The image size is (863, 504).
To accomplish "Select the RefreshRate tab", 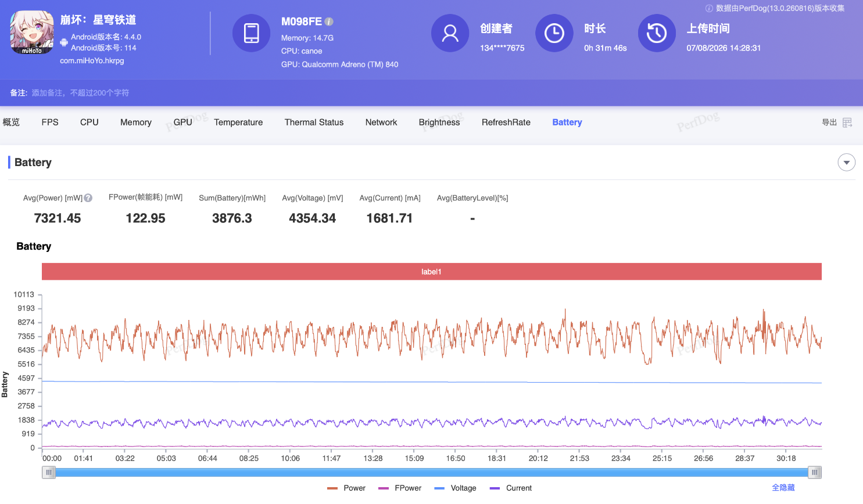I will (x=506, y=123).
